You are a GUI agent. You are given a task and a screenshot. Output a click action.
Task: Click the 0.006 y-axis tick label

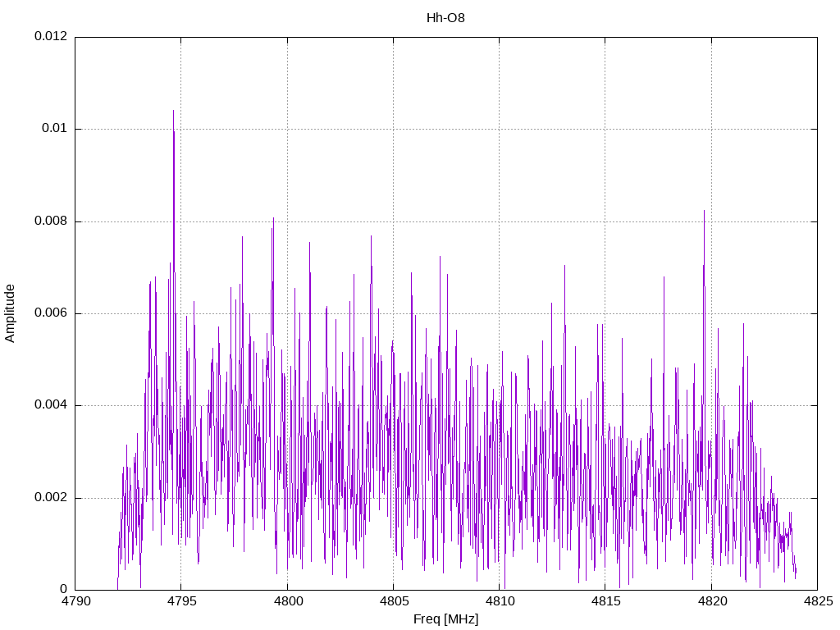pos(51,313)
